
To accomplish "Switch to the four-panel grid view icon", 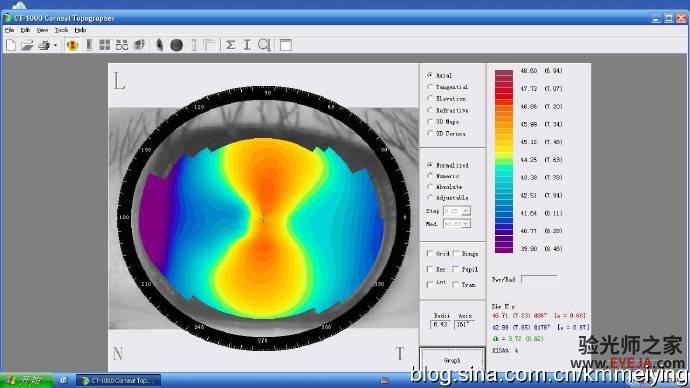I will click(x=105, y=45).
